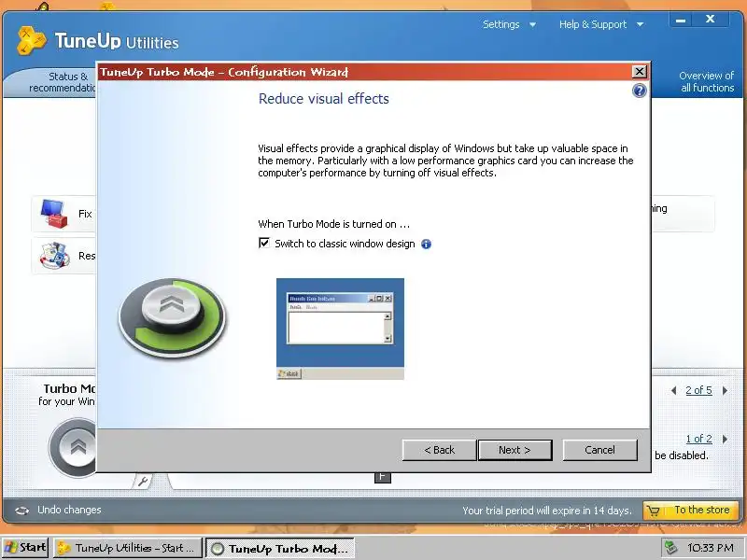Viewport: 747px width, 560px height.
Task: Click the When Turbo Mode is turned on text
Action: pos(333,224)
